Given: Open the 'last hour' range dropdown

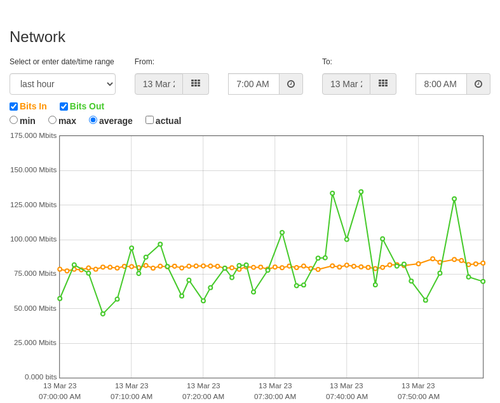Looking at the screenshot, I should click(63, 84).
